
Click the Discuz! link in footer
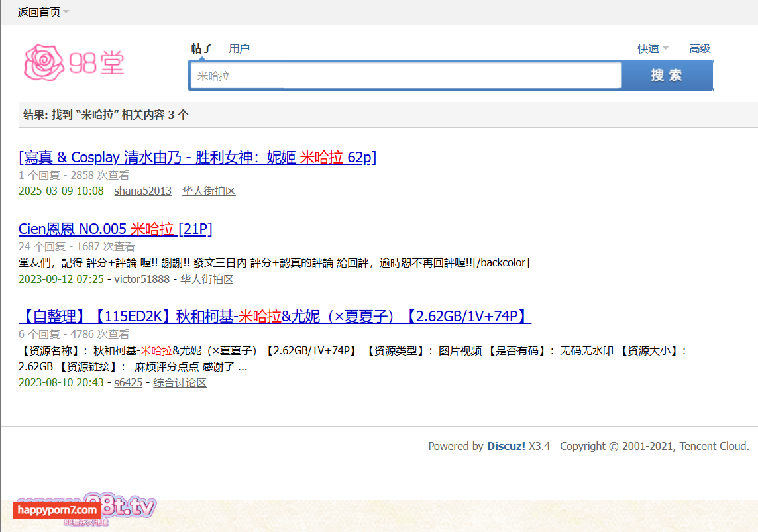point(506,446)
